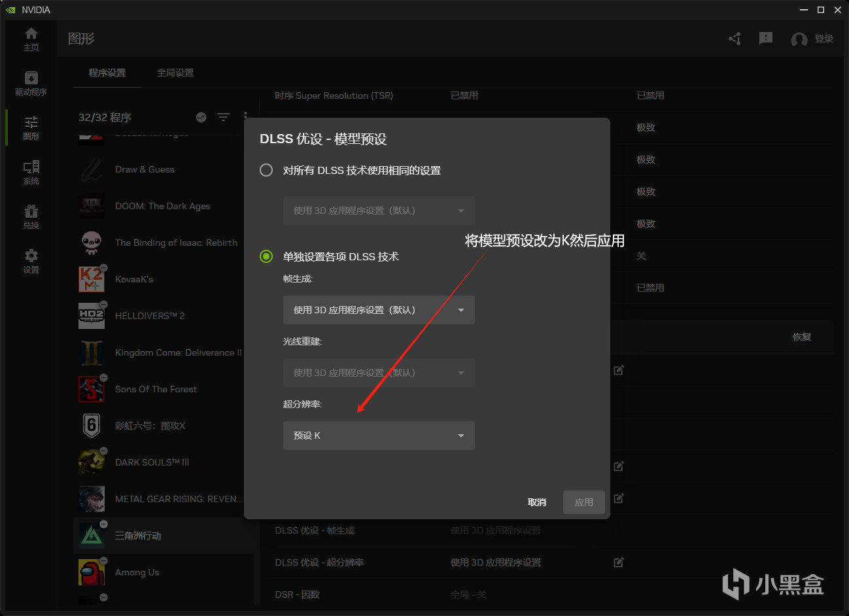Viewport: 849px width, 616px height.
Task: Click the 登录 login account button
Action: pyautogui.click(x=812, y=39)
